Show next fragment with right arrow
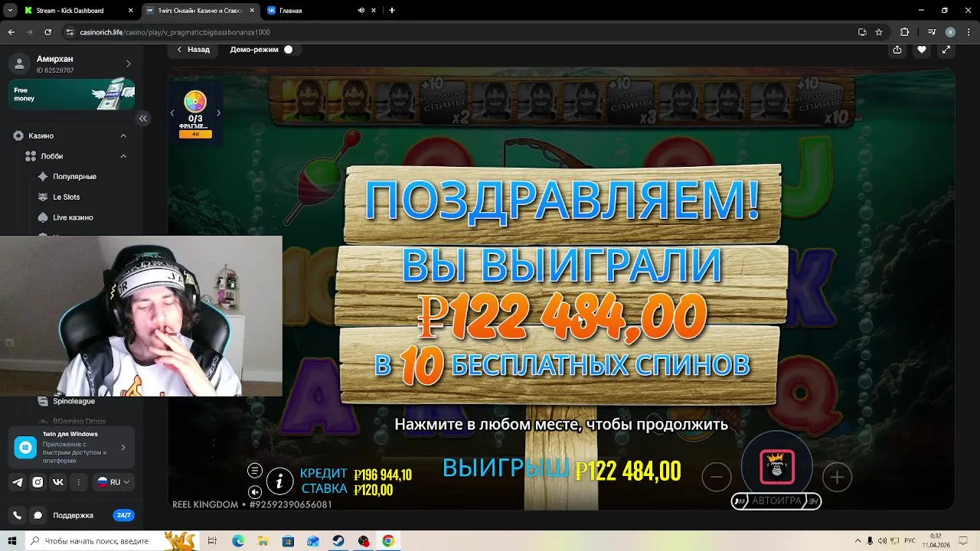Screen dimensions: 980x551 pos(218,113)
